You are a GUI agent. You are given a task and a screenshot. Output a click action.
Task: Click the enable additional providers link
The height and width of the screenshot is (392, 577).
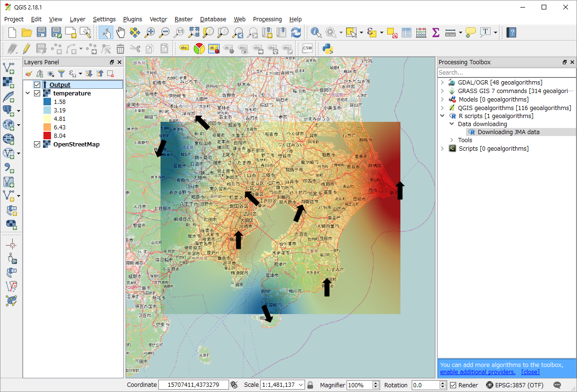click(477, 372)
